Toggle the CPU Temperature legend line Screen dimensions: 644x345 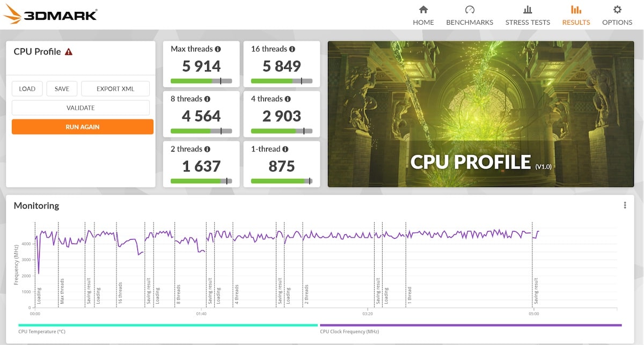167,325
